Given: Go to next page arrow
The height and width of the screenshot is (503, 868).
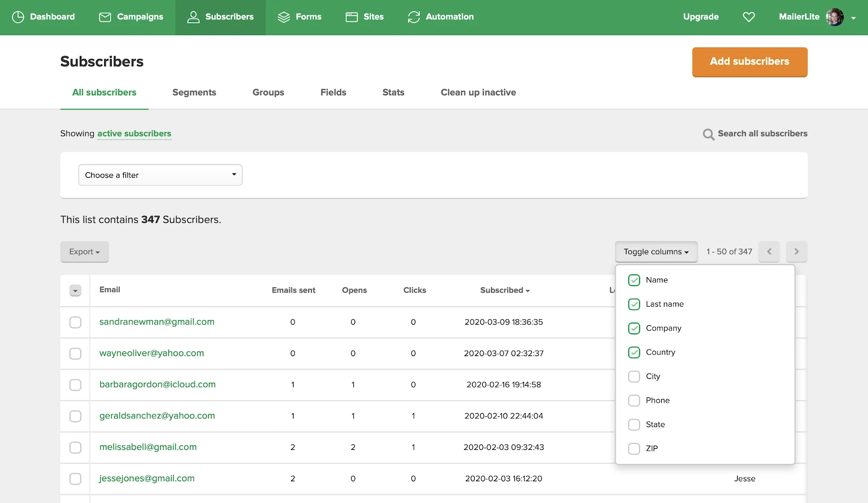Looking at the screenshot, I should tap(796, 251).
